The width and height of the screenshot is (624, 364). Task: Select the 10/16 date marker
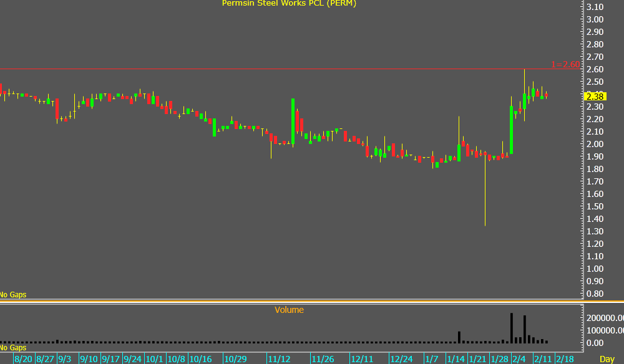(x=200, y=359)
